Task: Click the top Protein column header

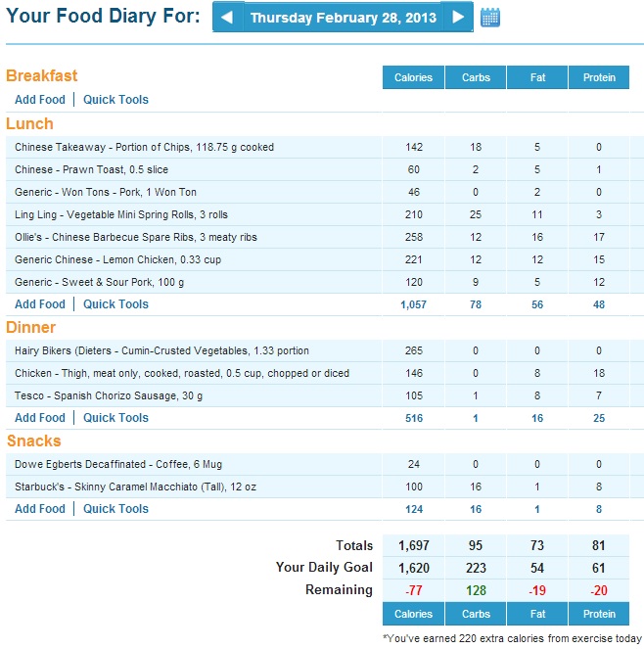Action: (600, 78)
